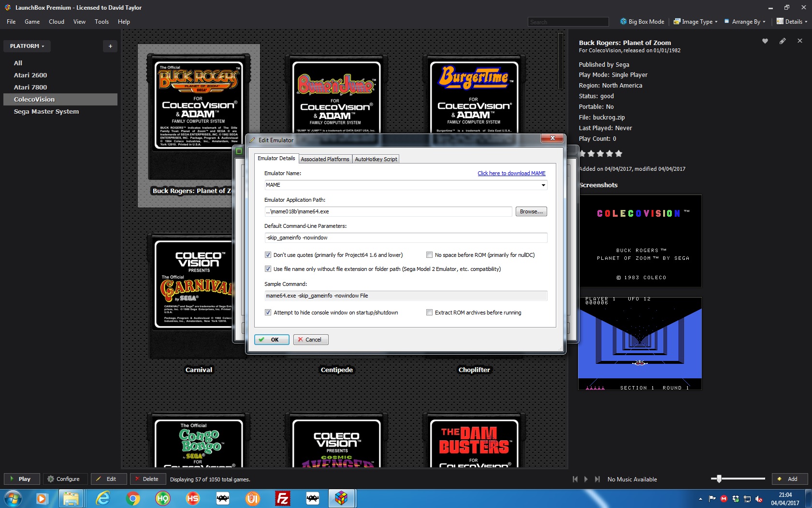Click Delete in bottom bar

(147, 479)
